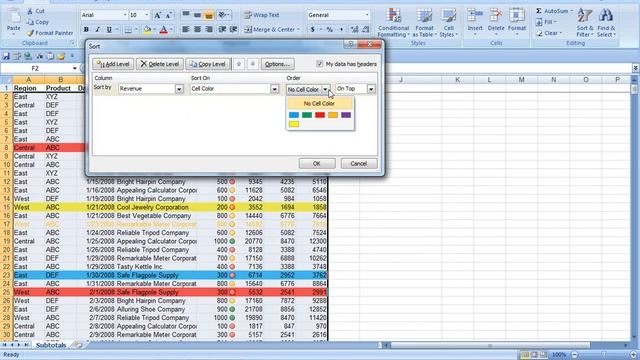Click the Add Level button
Viewport: 640px width, 360px height.
(113, 64)
